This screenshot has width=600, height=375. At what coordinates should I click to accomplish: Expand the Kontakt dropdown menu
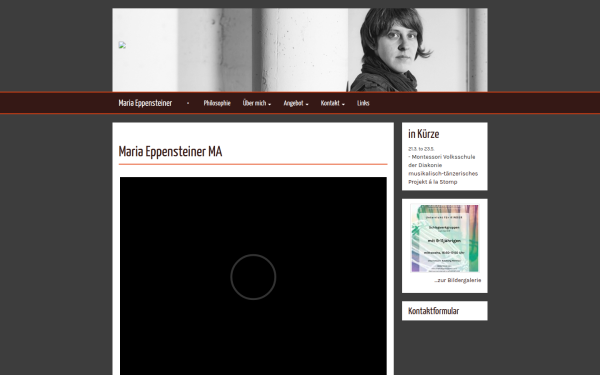pyautogui.click(x=333, y=103)
